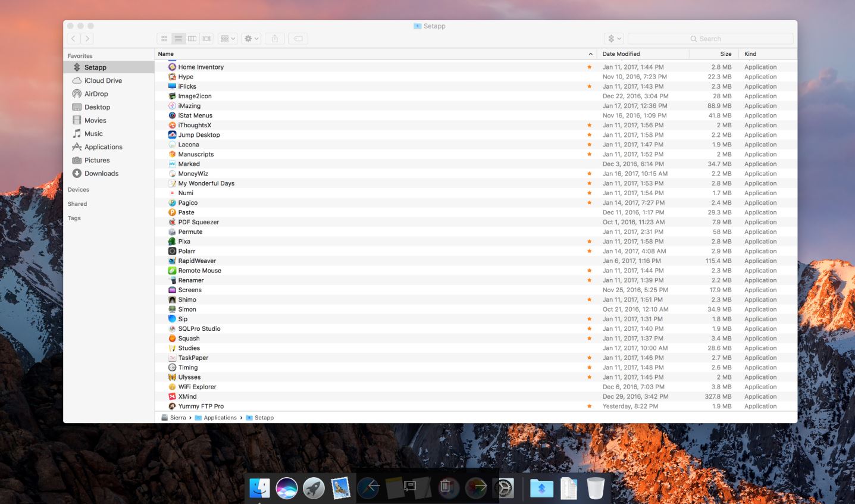Select the My Wonderful Days row
855x504 pixels.
tap(476, 183)
